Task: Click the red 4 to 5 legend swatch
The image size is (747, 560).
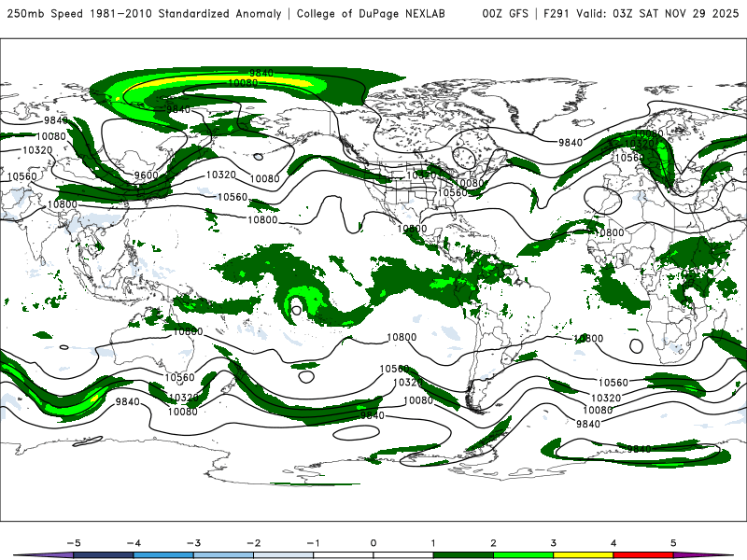Action: pos(643,555)
